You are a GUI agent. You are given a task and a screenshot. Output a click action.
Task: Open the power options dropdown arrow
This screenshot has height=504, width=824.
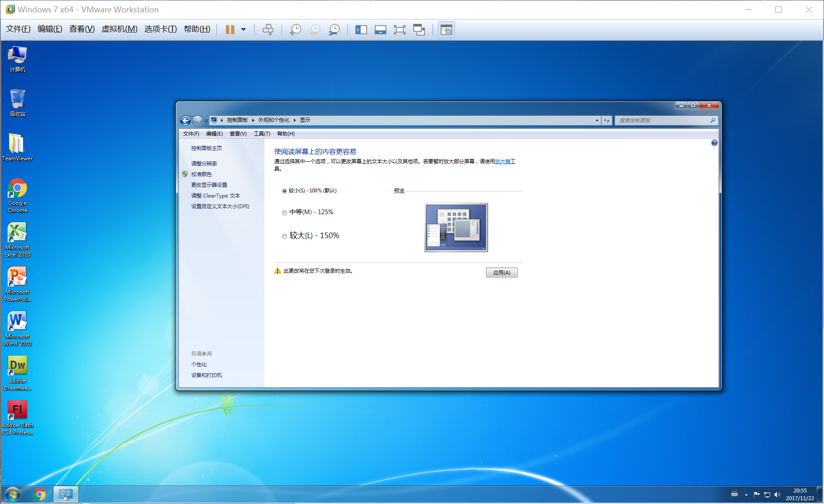243,29
